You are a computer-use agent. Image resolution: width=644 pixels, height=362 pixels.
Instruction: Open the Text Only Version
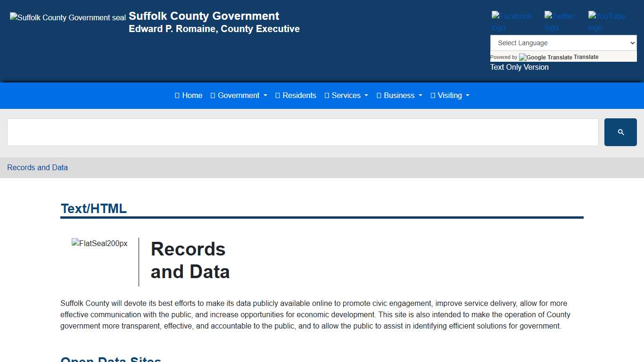(519, 67)
